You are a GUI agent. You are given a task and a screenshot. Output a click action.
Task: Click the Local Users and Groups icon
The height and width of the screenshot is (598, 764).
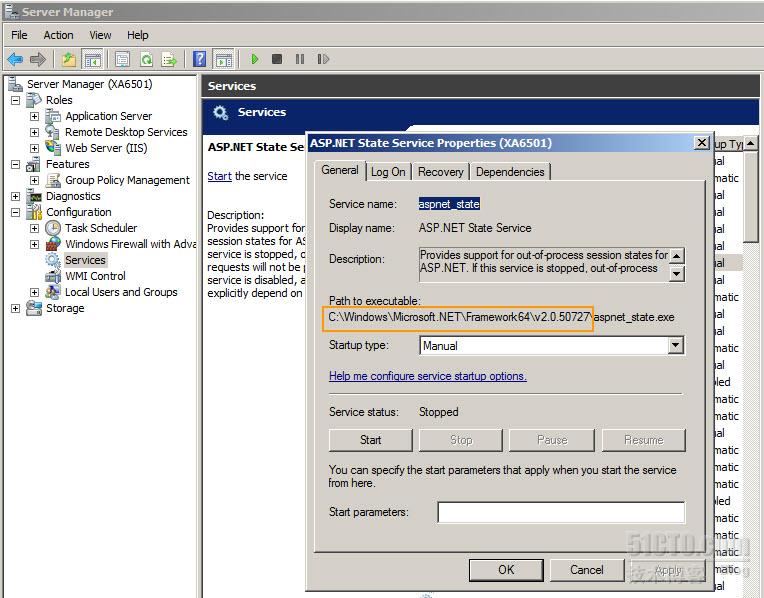click(x=53, y=292)
